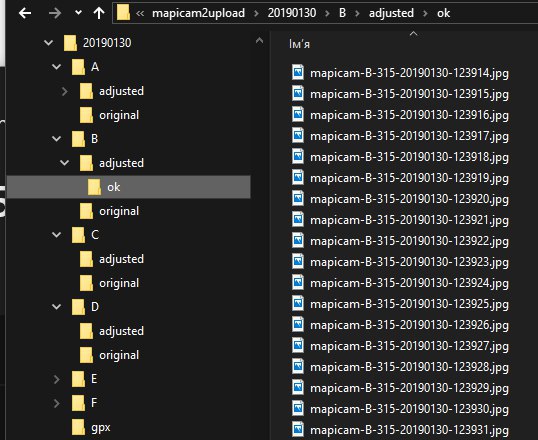Click the folder icon in address bar
The image size is (538, 440).
pos(124,13)
